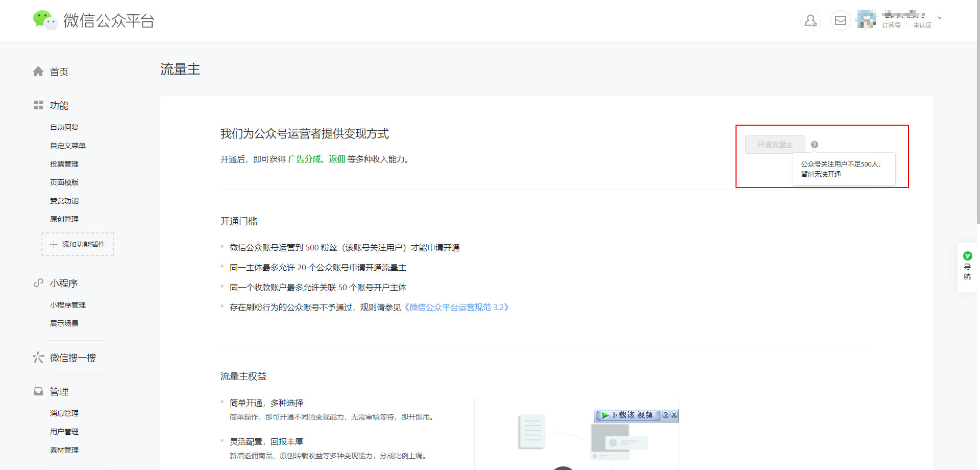The height and width of the screenshot is (470, 980).
Task: Click the document illustration thumbnail
Action: [x=532, y=432]
